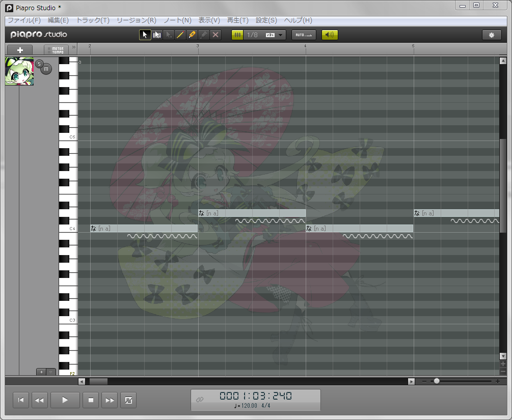Toggle the AUTO scroll button

304,35
